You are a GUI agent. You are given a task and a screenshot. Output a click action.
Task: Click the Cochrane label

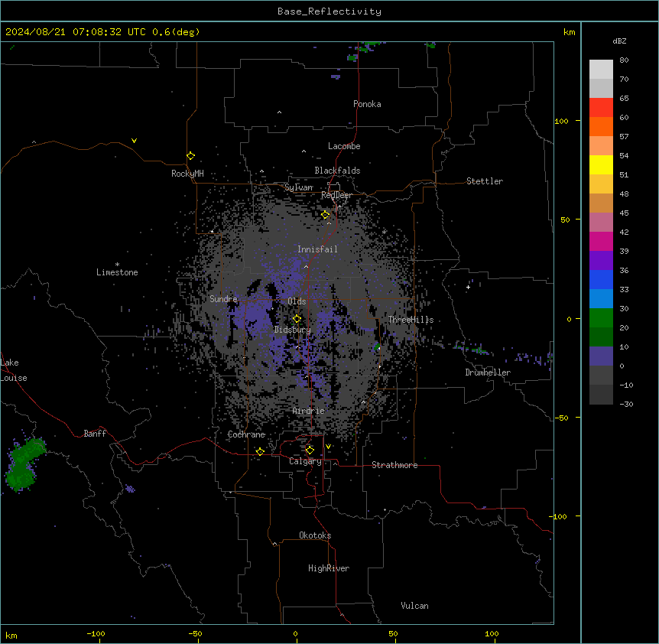click(x=246, y=434)
